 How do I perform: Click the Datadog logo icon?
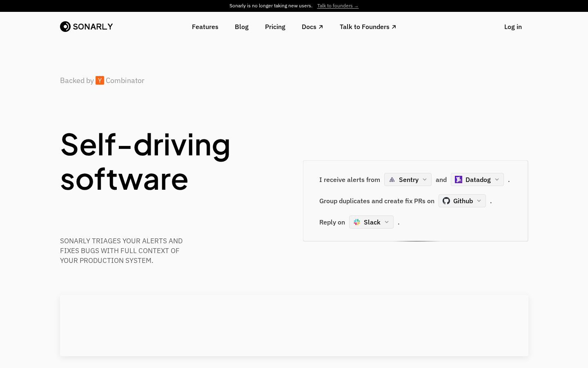point(459,180)
